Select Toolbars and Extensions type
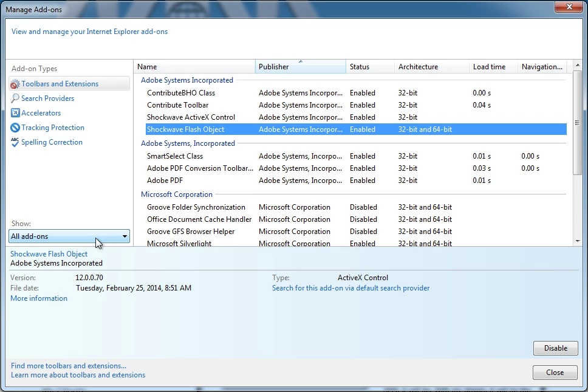588x392 pixels. (69, 84)
